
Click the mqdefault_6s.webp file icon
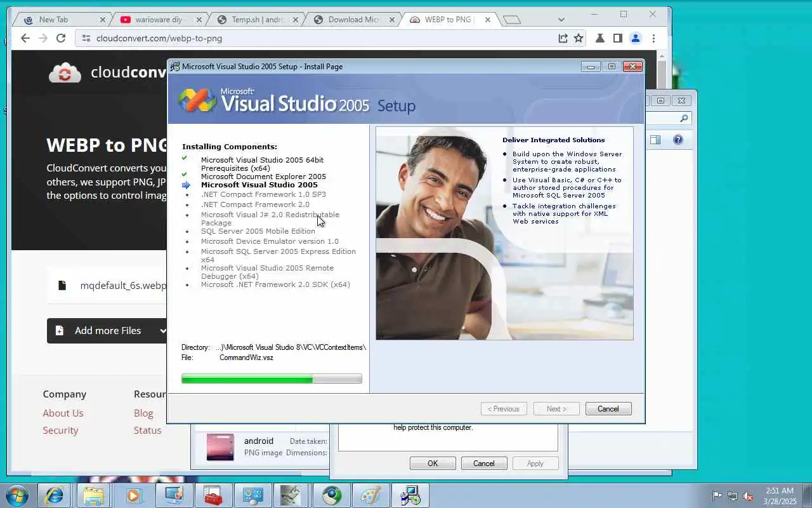62,285
